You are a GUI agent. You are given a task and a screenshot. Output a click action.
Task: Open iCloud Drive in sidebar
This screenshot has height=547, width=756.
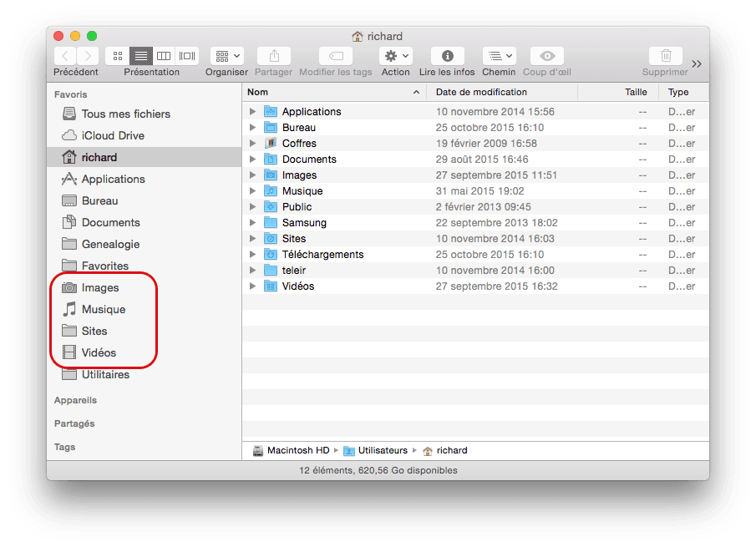(145, 135)
